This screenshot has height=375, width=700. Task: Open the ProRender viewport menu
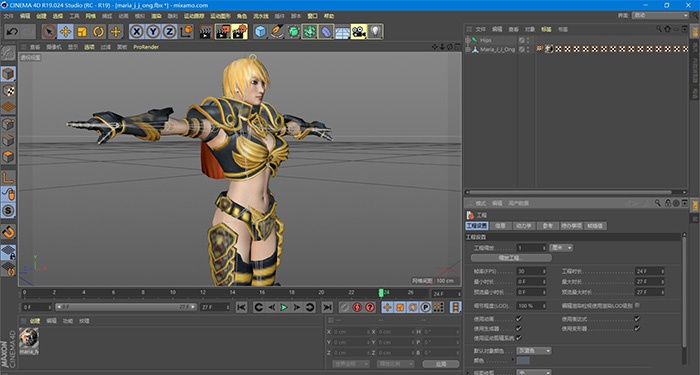click(146, 47)
